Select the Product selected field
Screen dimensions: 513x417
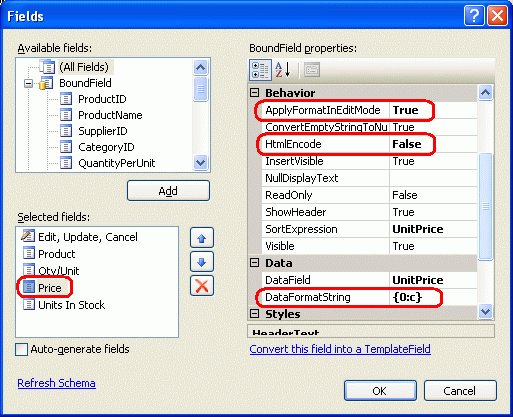[57, 254]
